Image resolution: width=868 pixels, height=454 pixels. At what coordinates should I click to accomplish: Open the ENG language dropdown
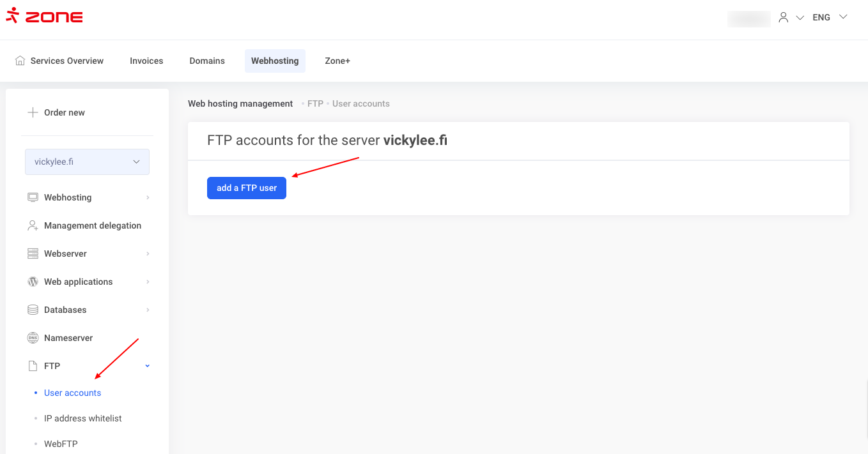[829, 17]
